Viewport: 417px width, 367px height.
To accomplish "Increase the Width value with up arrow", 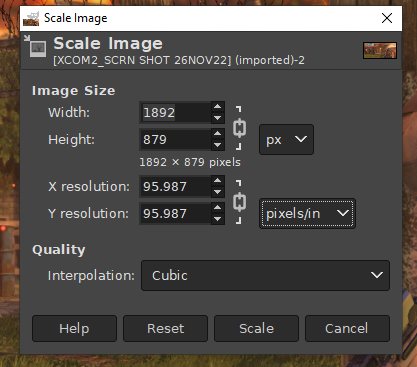I will point(218,107).
